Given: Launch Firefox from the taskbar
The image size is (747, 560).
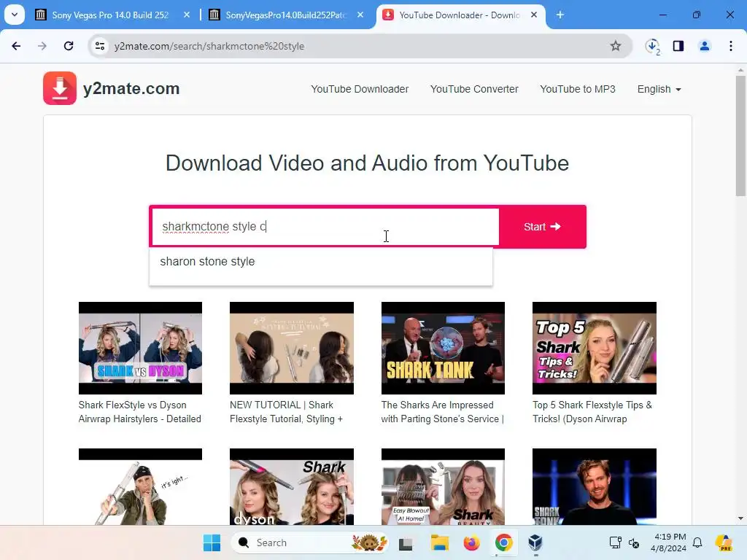Looking at the screenshot, I should [472, 542].
